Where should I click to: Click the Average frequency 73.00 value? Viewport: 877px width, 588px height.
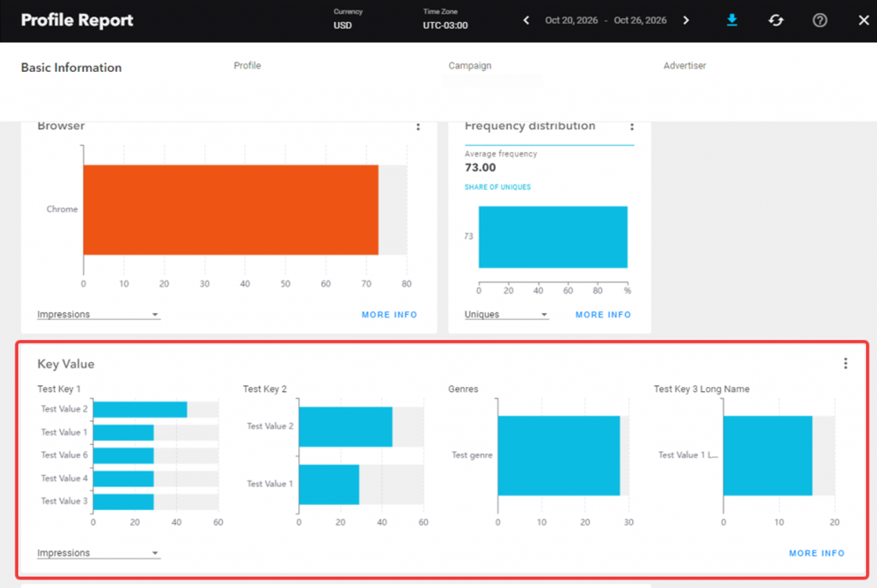[x=480, y=168]
